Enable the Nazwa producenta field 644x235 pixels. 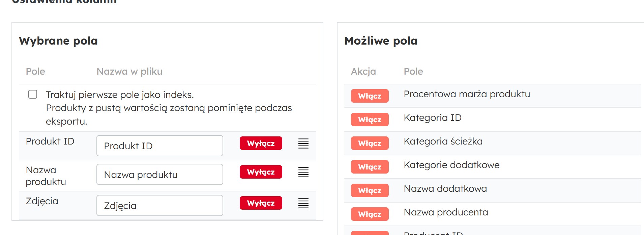click(370, 214)
